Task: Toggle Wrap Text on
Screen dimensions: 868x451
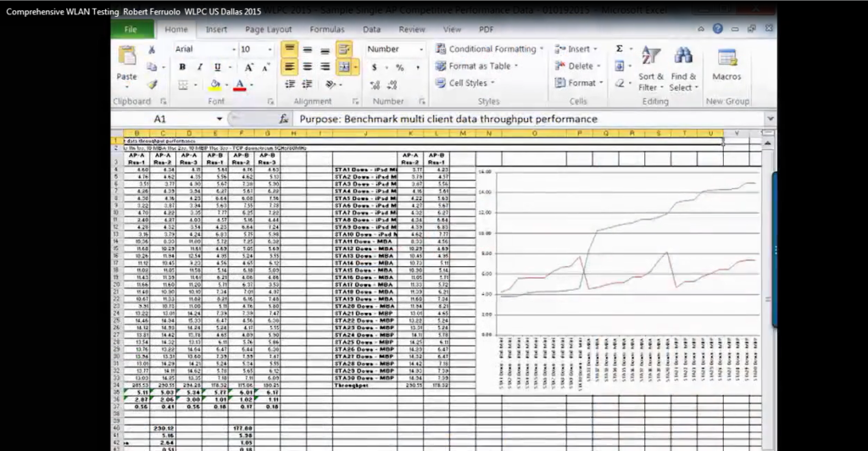Action: 344,49
